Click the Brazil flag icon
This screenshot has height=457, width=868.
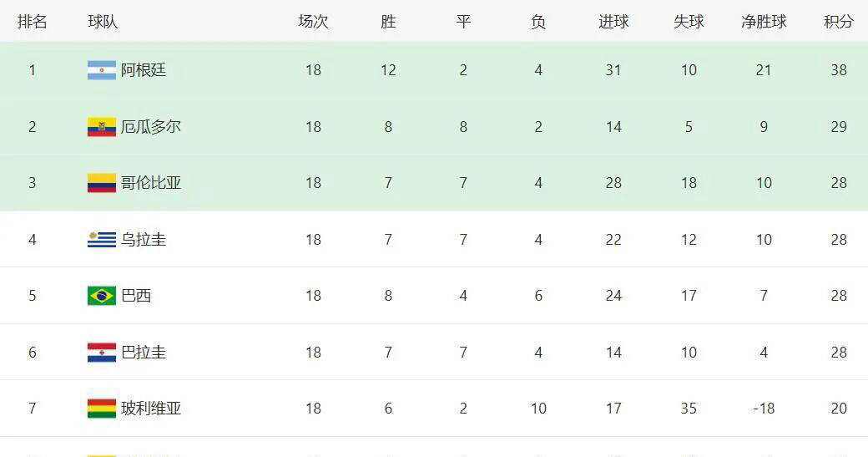[101, 296]
